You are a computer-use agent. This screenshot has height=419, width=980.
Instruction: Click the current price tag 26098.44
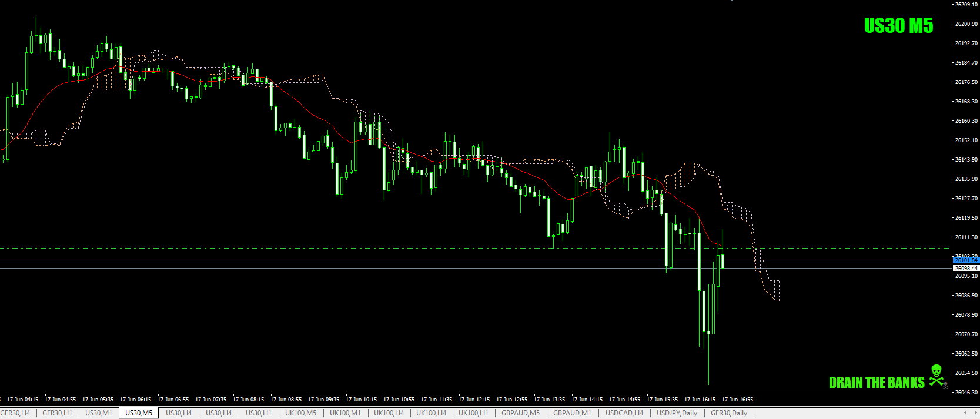pos(966,268)
